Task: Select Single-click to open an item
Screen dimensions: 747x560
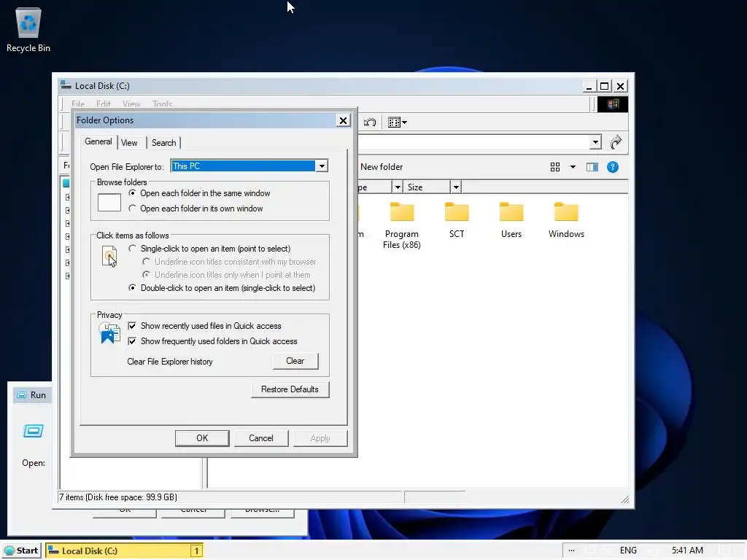Action: tap(209, 249)
